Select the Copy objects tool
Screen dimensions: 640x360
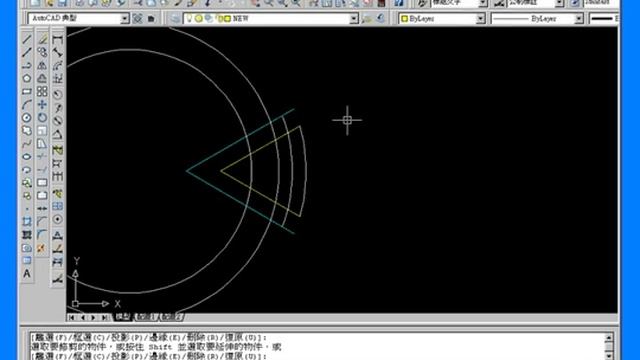[x=42, y=53]
